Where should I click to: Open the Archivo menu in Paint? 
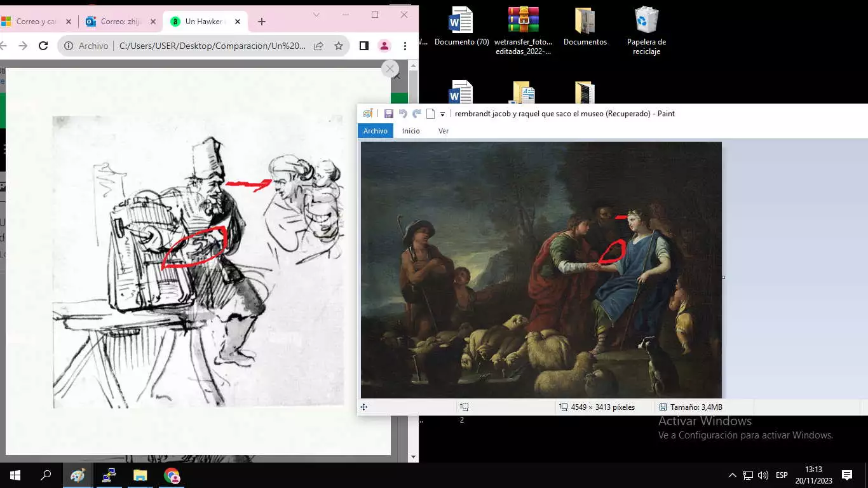[x=376, y=131]
